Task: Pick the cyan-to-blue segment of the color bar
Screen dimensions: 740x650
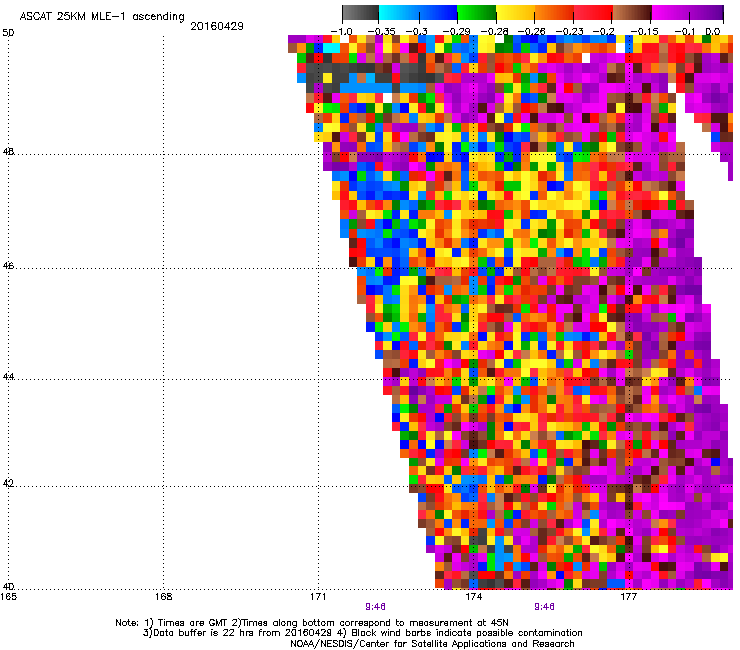Action: (x=418, y=12)
